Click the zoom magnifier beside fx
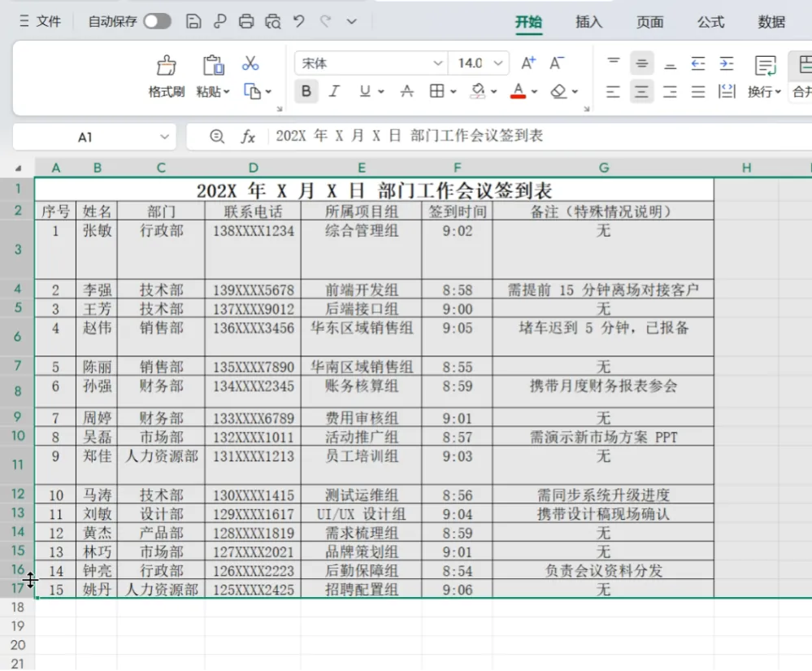The image size is (812, 671). click(217, 137)
